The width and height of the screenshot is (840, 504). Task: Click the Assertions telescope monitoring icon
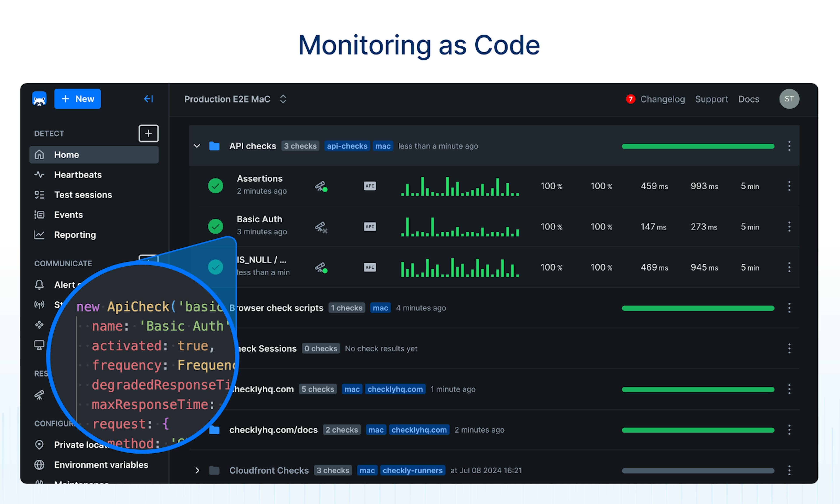[x=321, y=186]
